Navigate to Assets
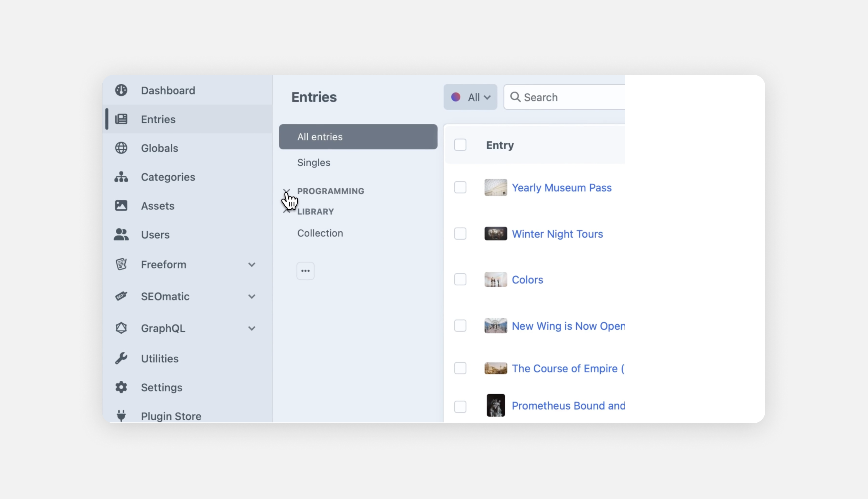This screenshot has height=499, width=868. tap(188, 206)
